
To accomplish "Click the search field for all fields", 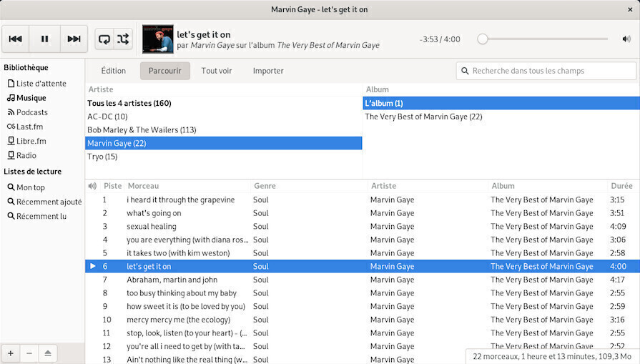I will coord(546,71).
